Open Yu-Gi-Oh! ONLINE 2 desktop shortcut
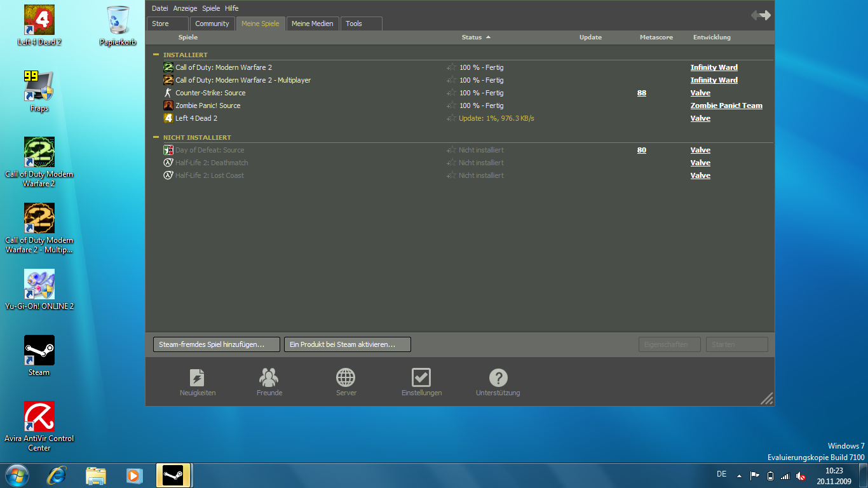Image resolution: width=868 pixels, height=488 pixels. pyautogui.click(x=39, y=285)
